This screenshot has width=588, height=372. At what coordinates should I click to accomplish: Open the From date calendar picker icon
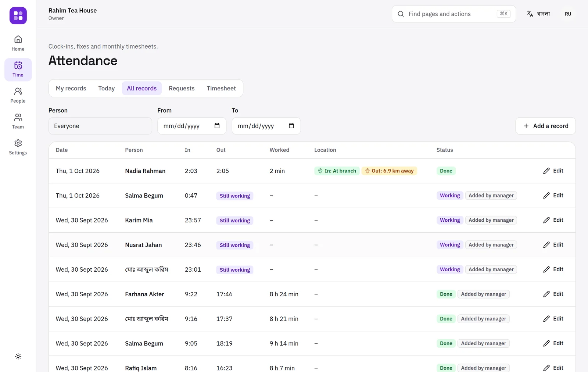[x=217, y=126]
